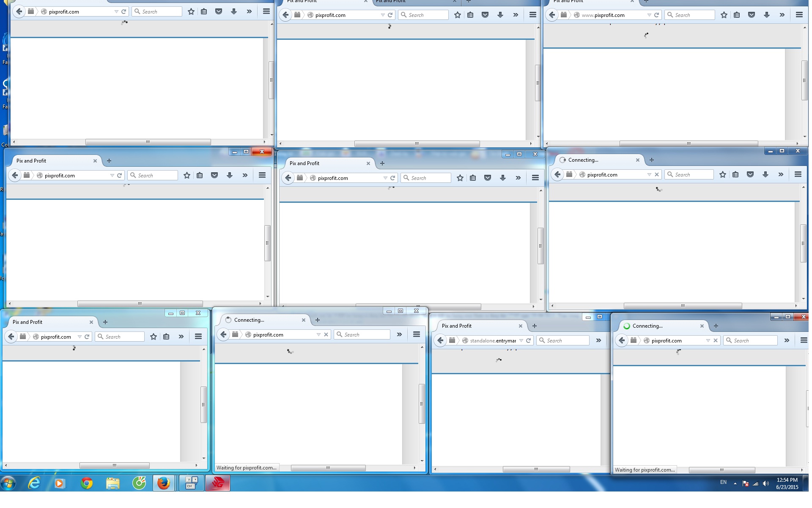The height and width of the screenshot is (508, 812).
Task: Expand URL history dropdown beside www.pixprofit.com
Action: (x=649, y=15)
